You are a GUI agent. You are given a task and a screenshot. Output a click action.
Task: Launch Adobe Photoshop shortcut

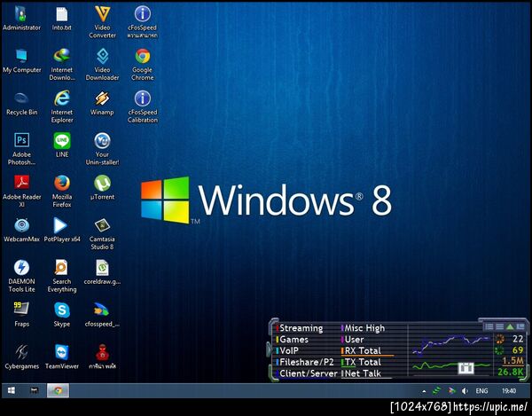tap(21, 149)
